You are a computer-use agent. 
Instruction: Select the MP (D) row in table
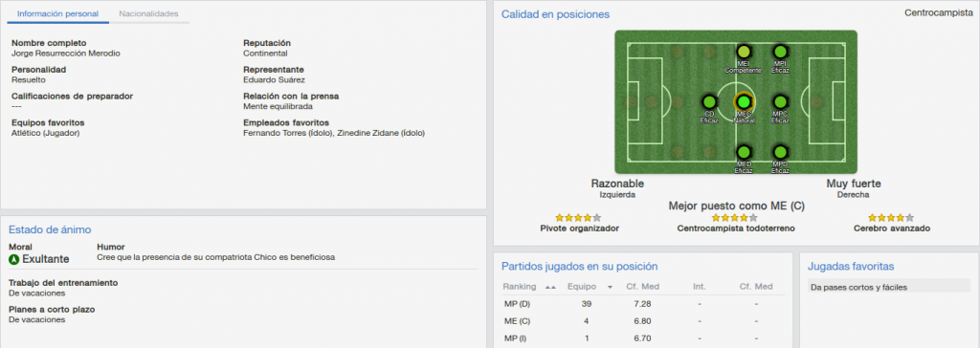642,304
